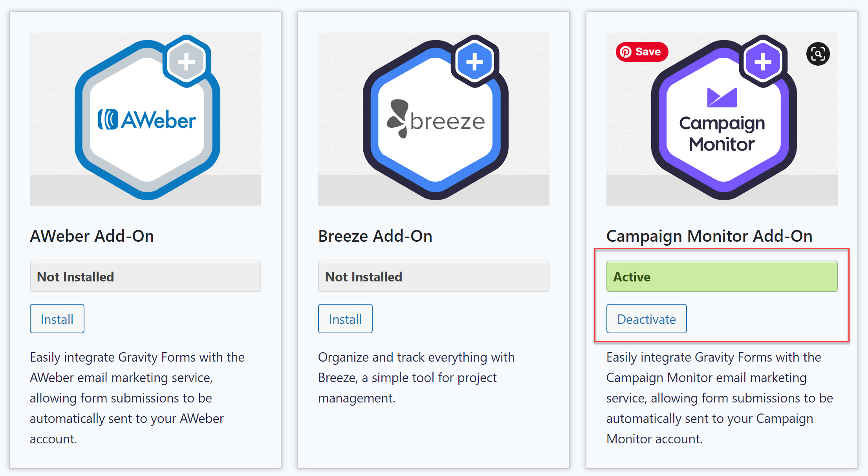
Task: Click the Breeze add-on description text
Action: [x=416, y=378]
